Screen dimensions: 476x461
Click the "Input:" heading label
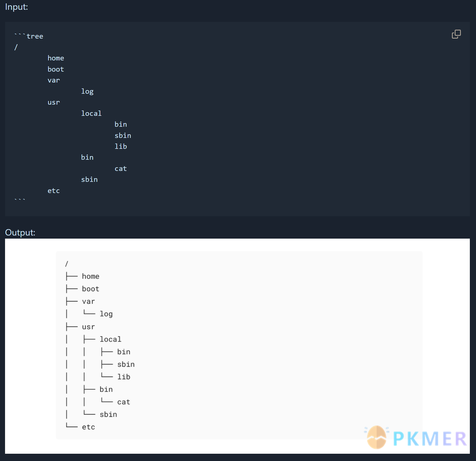tap(17, 7)
